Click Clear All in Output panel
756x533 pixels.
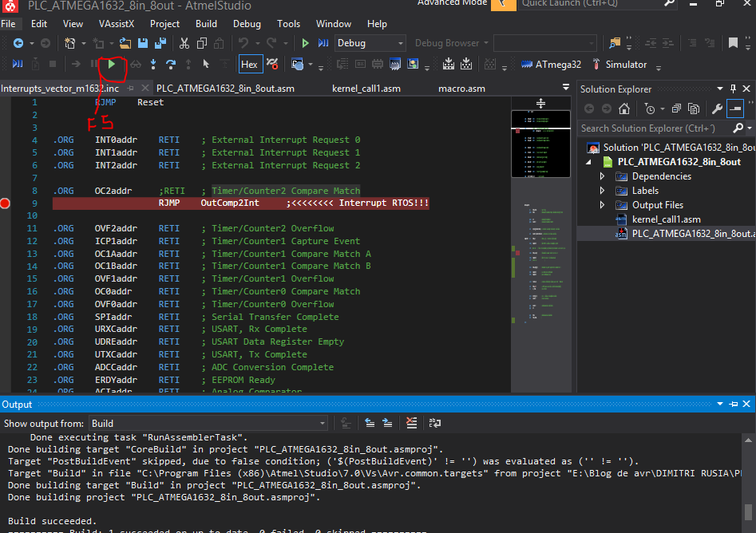(x=411, y=423)
